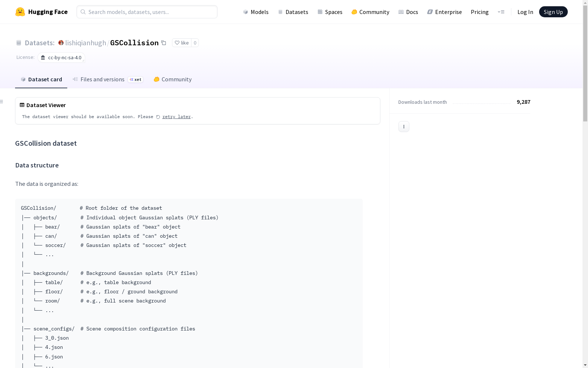This screenshot has width=588, height=368.
Task: Click the Data structure heading
Action: 37,165
